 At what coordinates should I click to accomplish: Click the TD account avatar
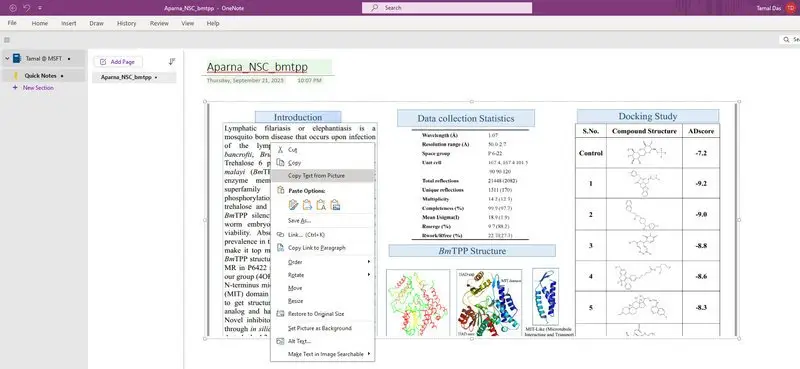click(x=790, y=8)
